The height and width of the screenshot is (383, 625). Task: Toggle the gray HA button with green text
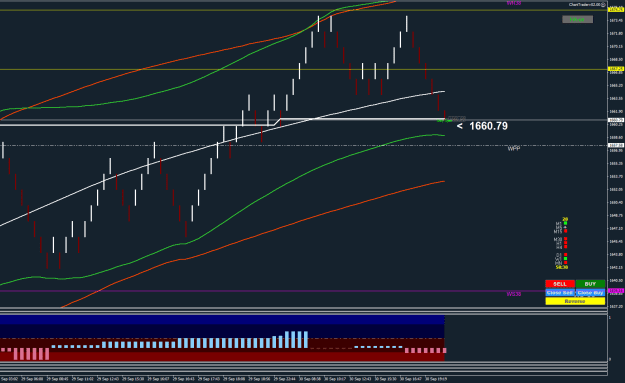[578, 19]
